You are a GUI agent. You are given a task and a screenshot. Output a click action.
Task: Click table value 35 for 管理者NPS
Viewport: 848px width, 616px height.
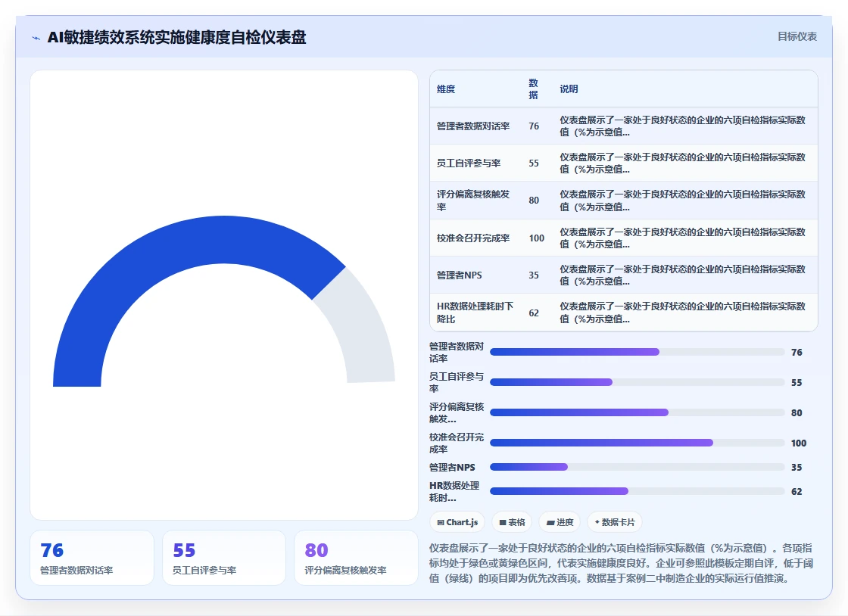pyautogui.click(x=534, y=275)
